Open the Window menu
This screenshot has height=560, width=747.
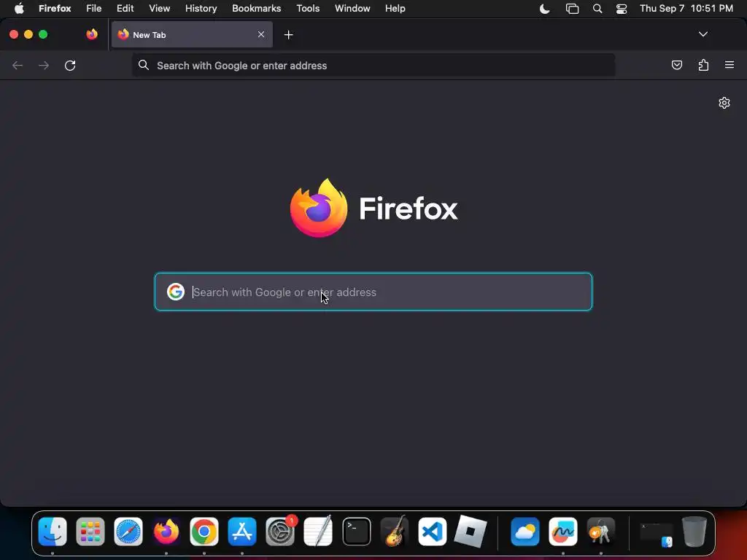(x=352, y=9)
